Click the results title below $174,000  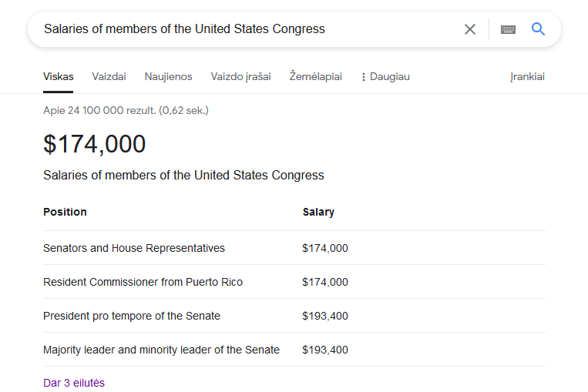(x=183, y=176)
